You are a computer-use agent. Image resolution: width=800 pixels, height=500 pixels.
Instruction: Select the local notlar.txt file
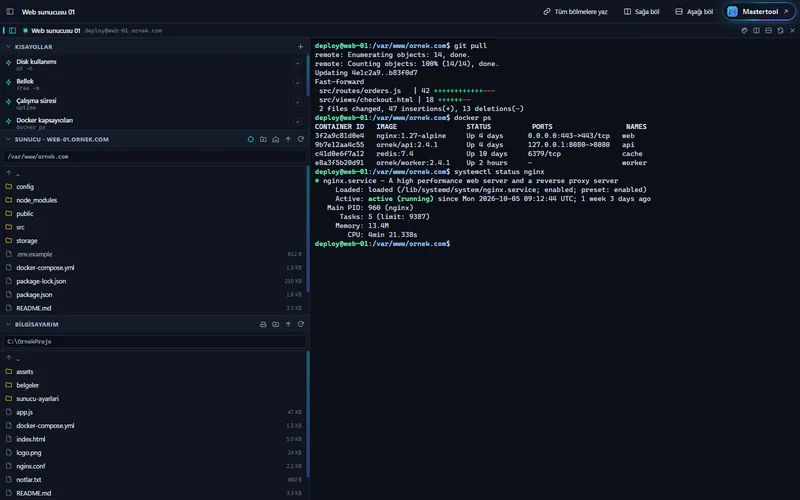153,480
